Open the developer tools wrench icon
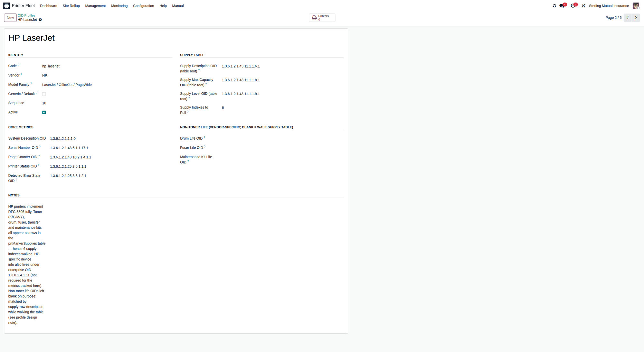 tap(583, 6)
